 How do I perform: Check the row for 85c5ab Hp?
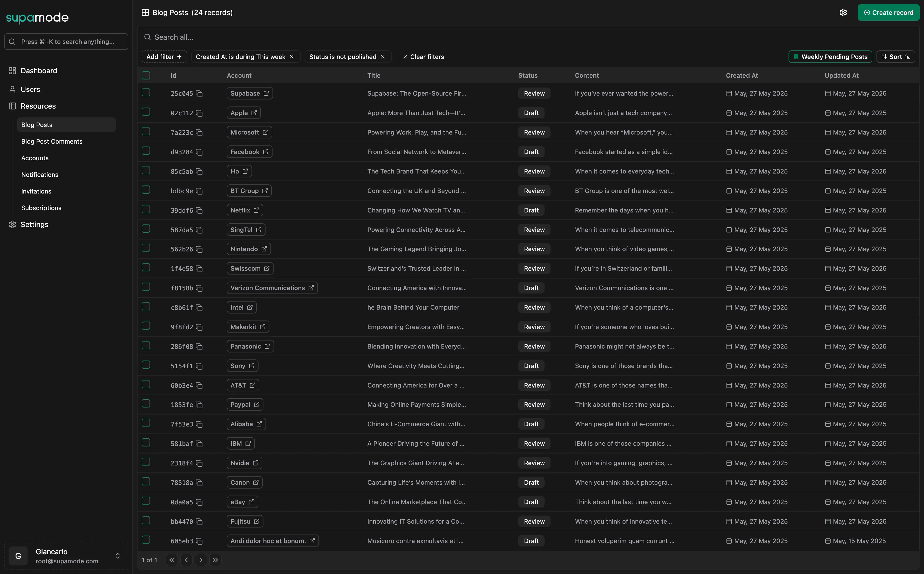point(146,170)
